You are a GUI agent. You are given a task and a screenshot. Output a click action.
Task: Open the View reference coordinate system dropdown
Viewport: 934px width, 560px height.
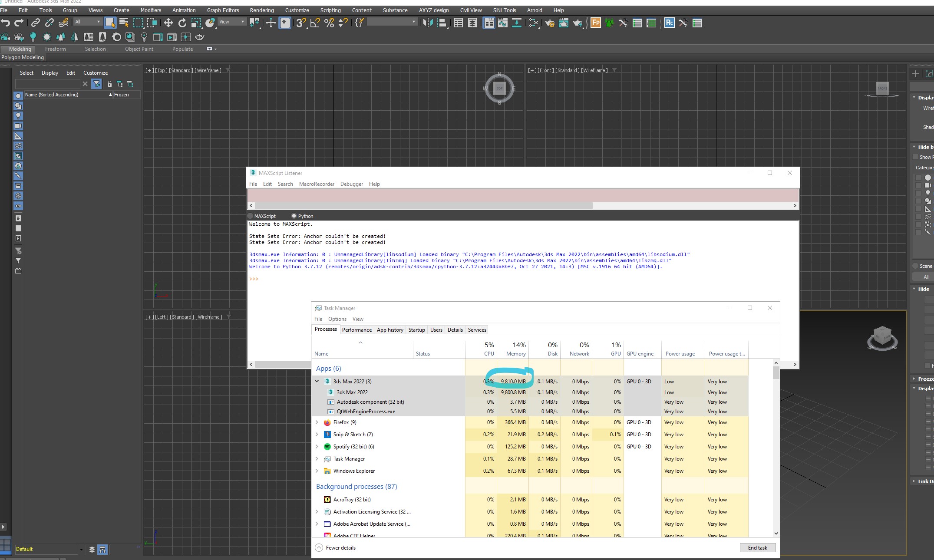click(232, 21)
